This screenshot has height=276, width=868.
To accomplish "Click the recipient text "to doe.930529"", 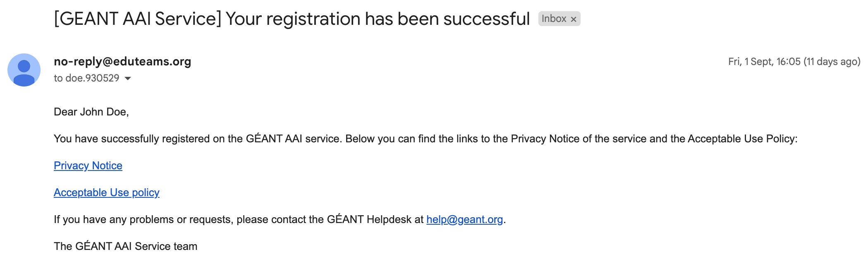I will 86,78.
